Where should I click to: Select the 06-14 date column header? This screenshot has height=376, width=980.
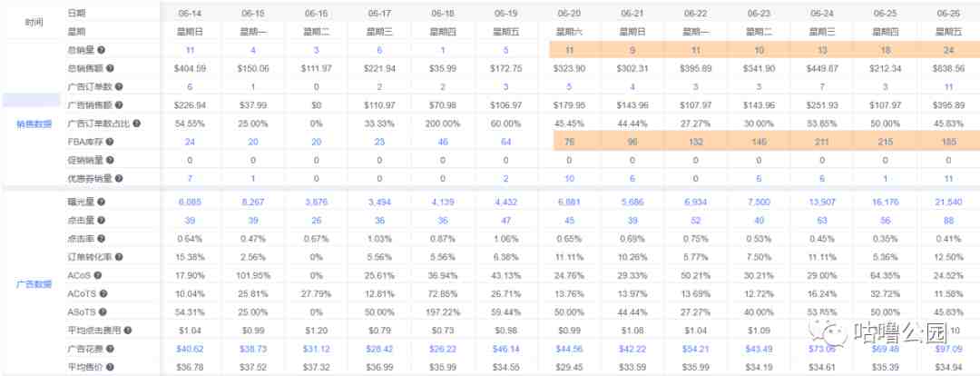tap(191, 13)
